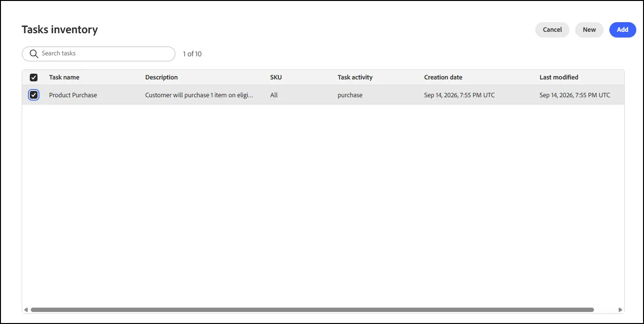
Task: Sort by the Task name column header
Action: (x=64, y=78)
